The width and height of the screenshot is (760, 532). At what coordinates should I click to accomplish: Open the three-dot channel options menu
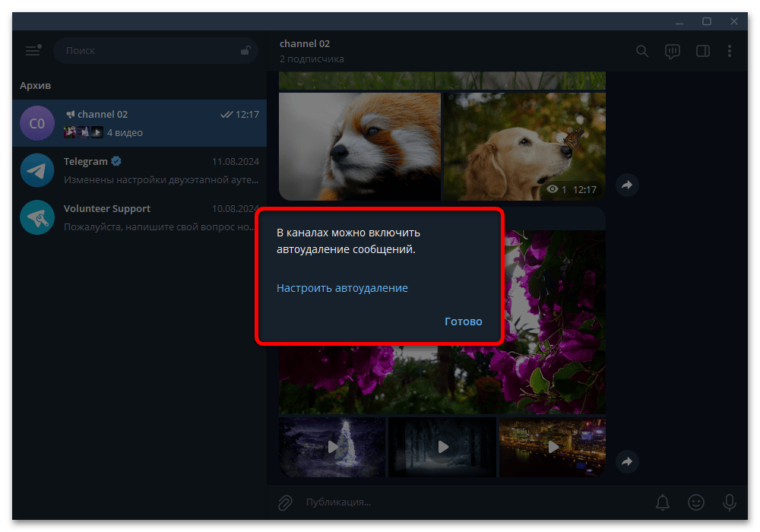[730, 51]
